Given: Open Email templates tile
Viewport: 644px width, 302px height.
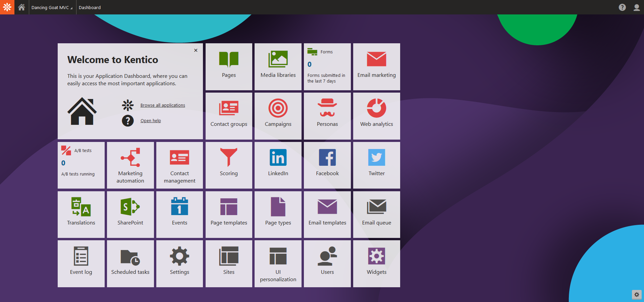Looking at the screenshot, I should coord(327,214).
